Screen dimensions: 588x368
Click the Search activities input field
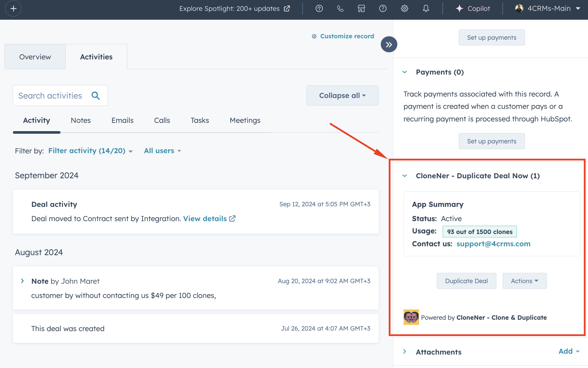(x=61, y=95)
